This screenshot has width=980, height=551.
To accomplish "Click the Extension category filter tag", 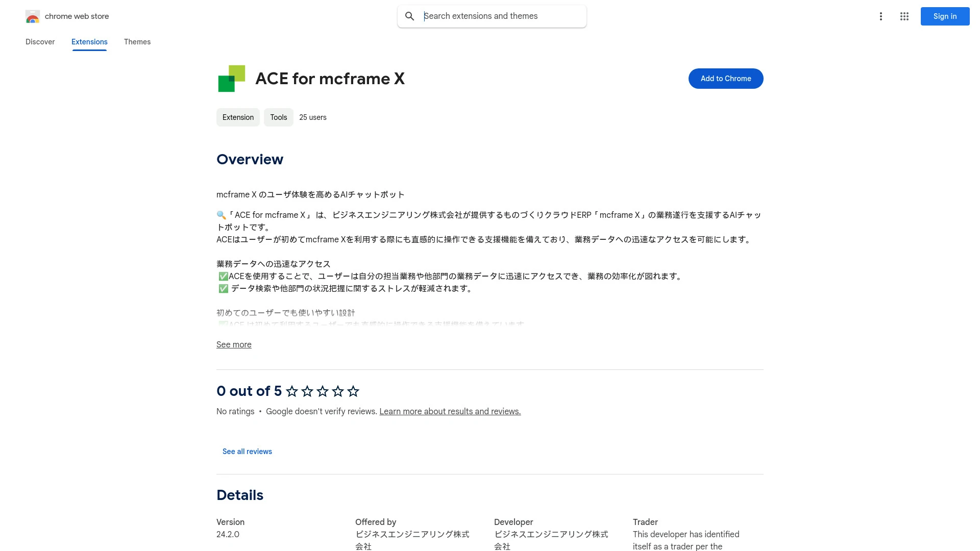I will (x=237, y=117).
